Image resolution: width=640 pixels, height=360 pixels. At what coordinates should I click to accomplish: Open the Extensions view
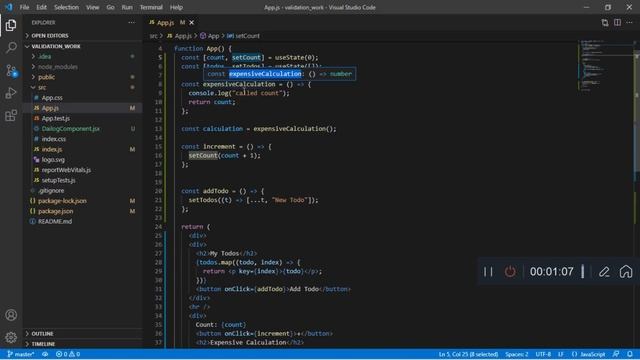point(11,116)
